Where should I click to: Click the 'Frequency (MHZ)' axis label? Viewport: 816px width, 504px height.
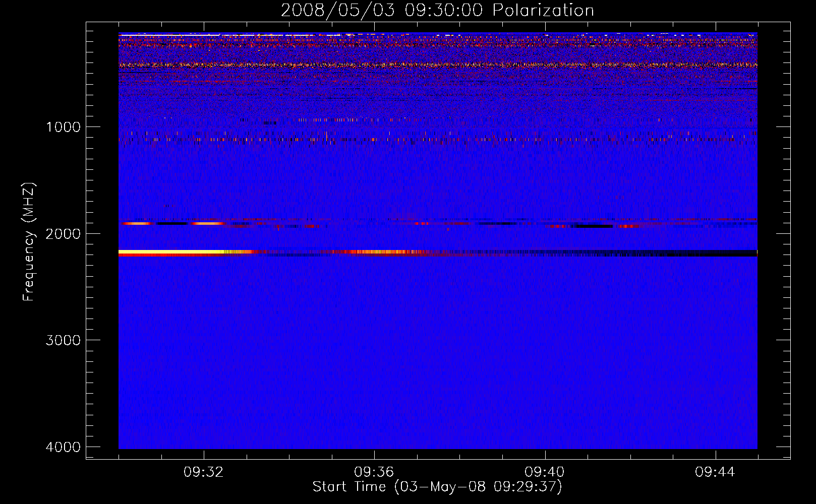(29, 242)
